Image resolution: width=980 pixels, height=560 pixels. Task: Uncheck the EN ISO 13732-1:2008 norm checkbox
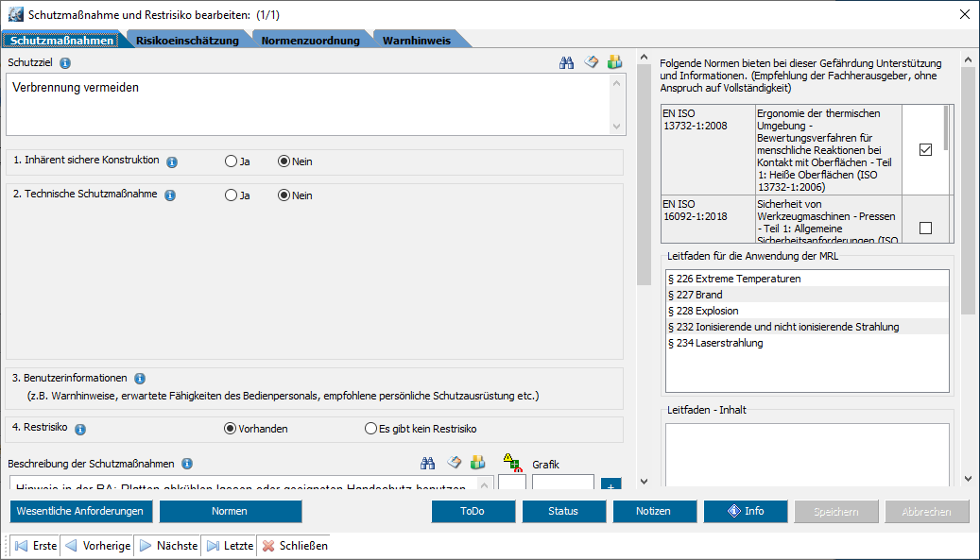(925, 149)
